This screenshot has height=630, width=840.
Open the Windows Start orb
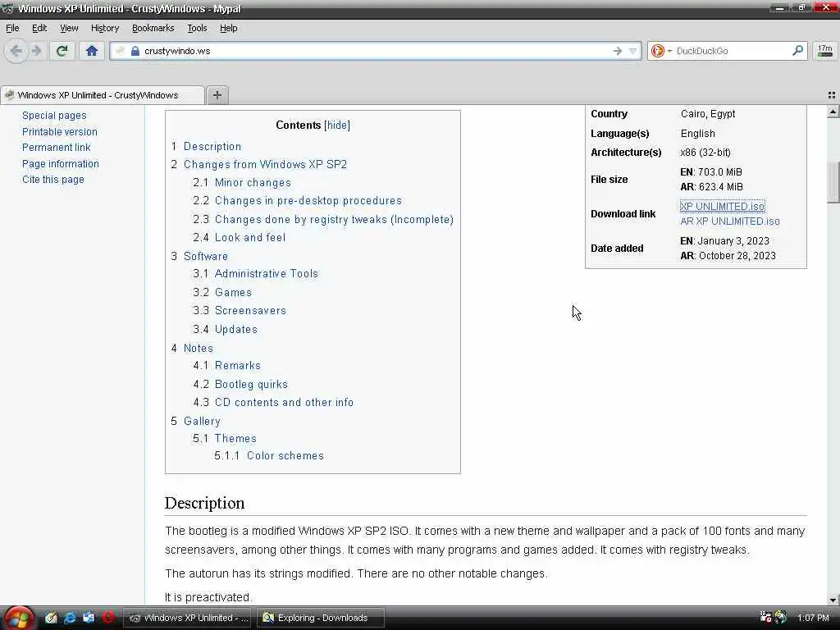[19, 619]
